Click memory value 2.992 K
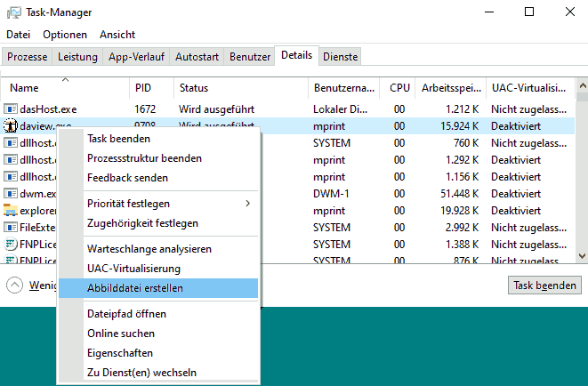The height and width of the screenshot is (386, 588). [462, 227]
